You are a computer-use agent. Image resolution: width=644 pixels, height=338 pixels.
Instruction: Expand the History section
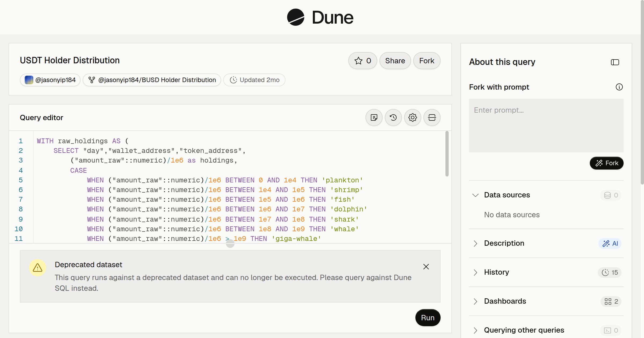pos(475,272)
